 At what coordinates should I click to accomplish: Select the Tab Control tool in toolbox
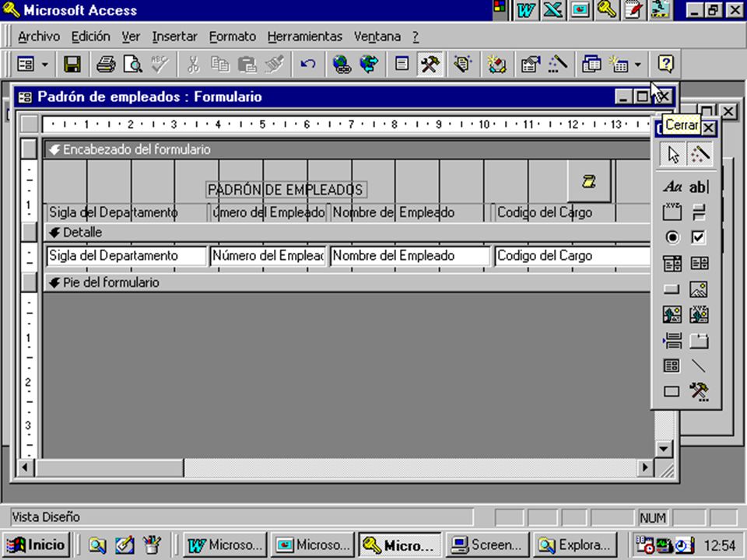tap(699, 340)
